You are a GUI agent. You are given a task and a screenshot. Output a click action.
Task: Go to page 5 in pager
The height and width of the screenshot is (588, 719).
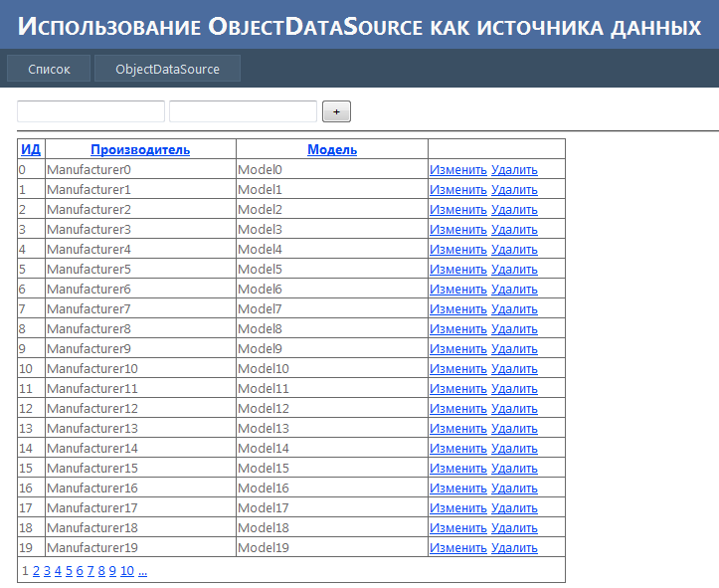click(69, 570)
